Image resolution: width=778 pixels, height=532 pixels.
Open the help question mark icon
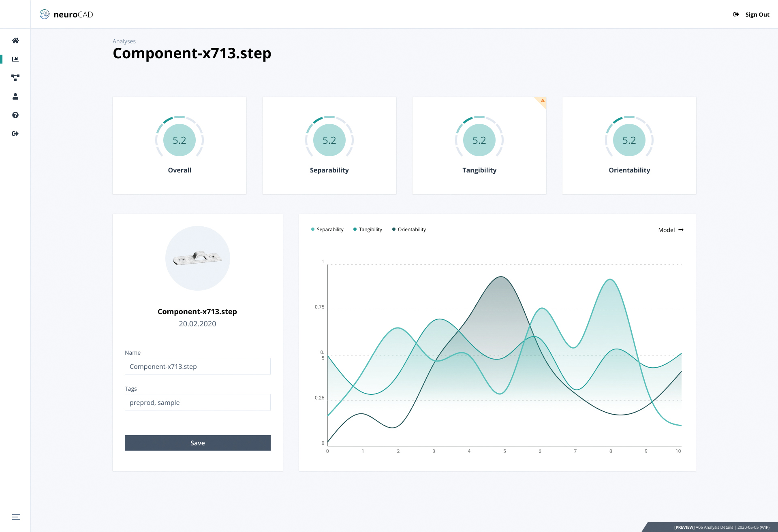click(15, 115)
